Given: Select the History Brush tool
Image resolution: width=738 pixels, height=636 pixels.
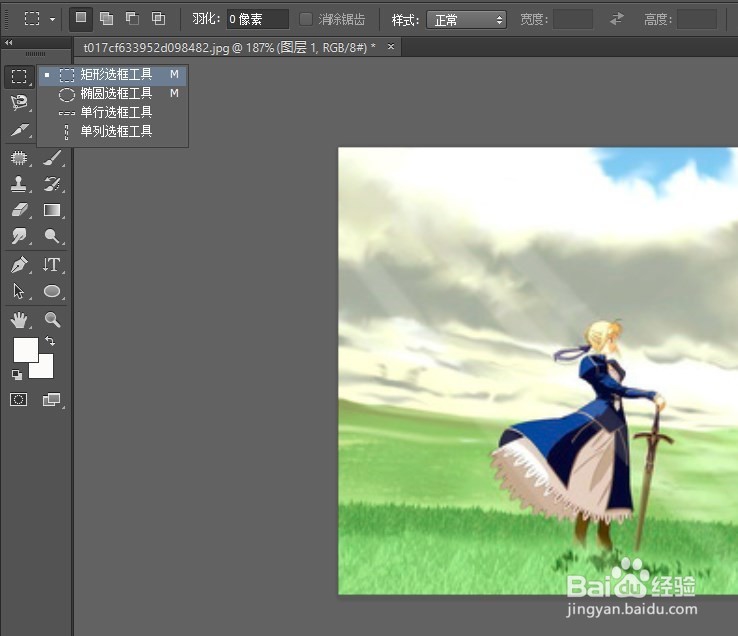Looking at the screenshot, I should [52, 184].
